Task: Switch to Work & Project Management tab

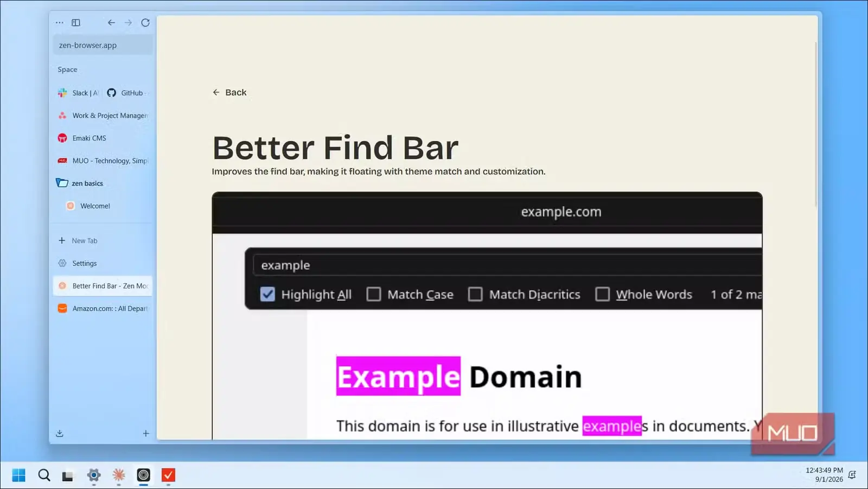Action: pyautogui.click(x=103, y=116)
